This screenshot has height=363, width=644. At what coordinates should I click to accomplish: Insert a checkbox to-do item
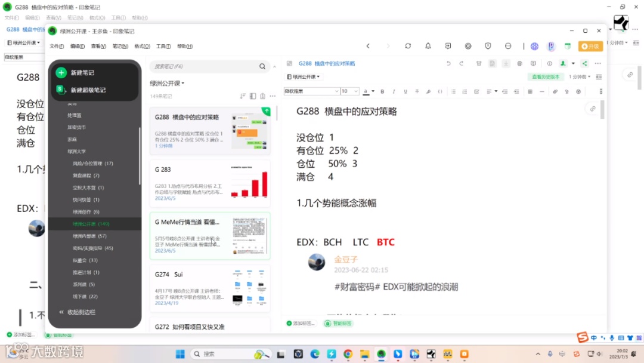476,91
